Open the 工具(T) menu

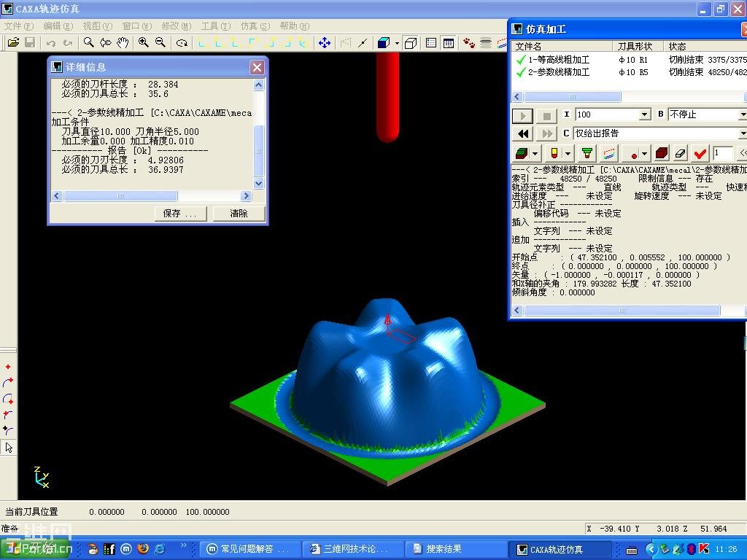(x=216, y=26)
